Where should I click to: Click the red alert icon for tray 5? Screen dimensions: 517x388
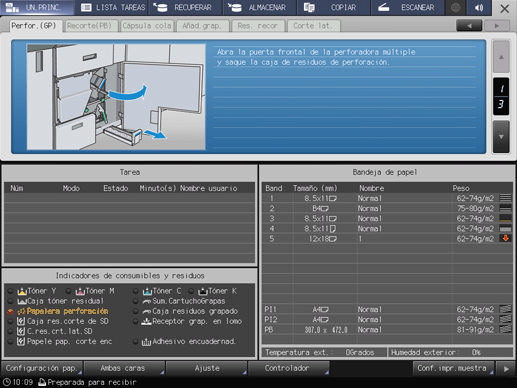[506, 238]
